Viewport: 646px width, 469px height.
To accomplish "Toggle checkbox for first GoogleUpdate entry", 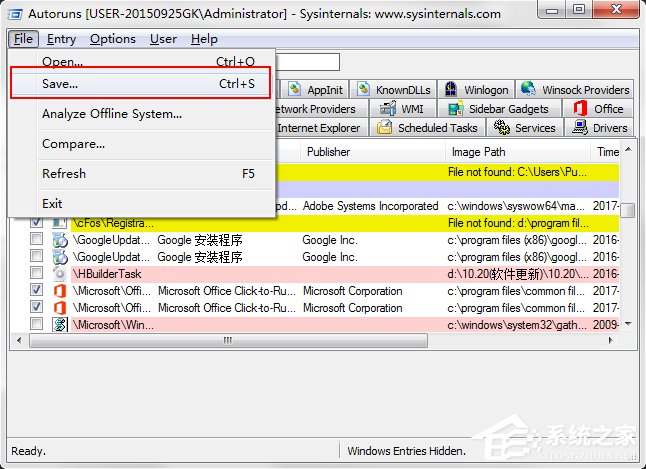I will (x=36, y=240).
